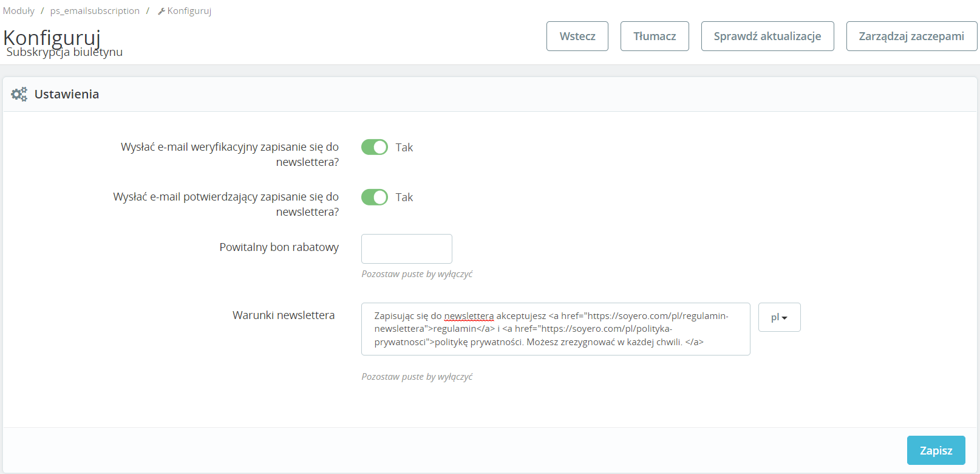The width and height of the screenshot is (980, 474).
Task: Save settings with the Zapisz button
Action: [936, 450]
